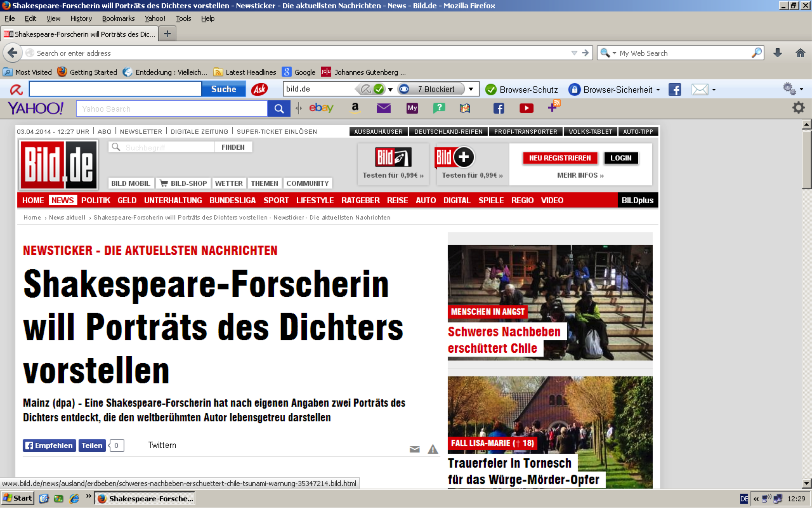Select the BUNDESLIGA navigation tab
The width and height of the screenshot is (812, 508).
point(233,200)
